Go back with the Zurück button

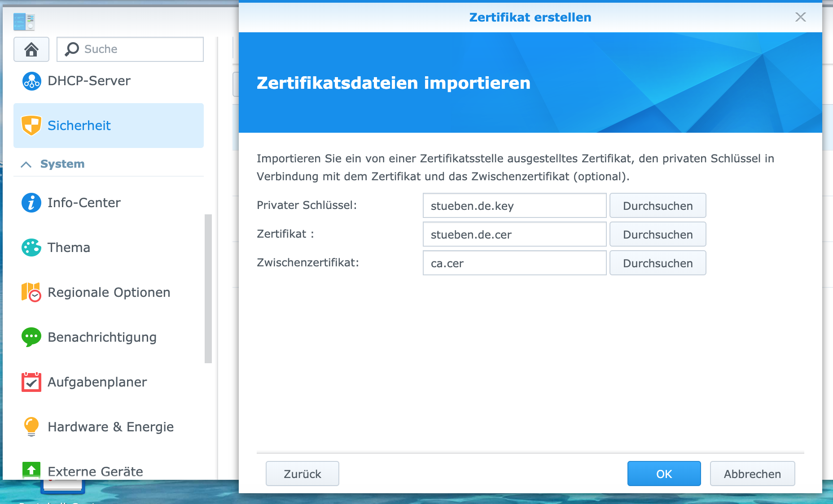pyautogui.click(x=302, y=474)
